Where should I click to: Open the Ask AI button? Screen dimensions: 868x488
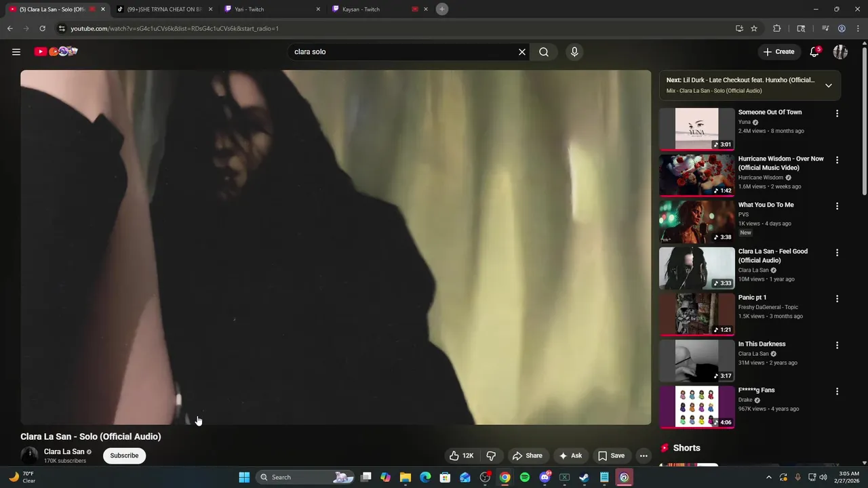[x=570, y=455]
